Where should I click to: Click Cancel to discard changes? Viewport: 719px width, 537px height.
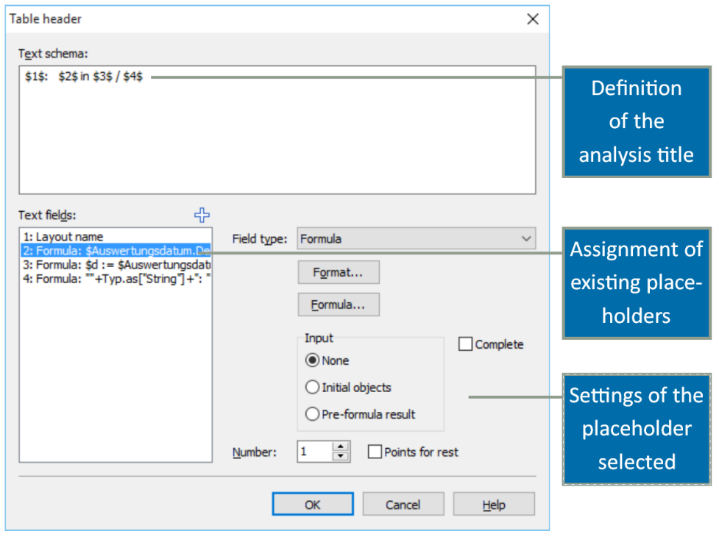coord(403,504)
